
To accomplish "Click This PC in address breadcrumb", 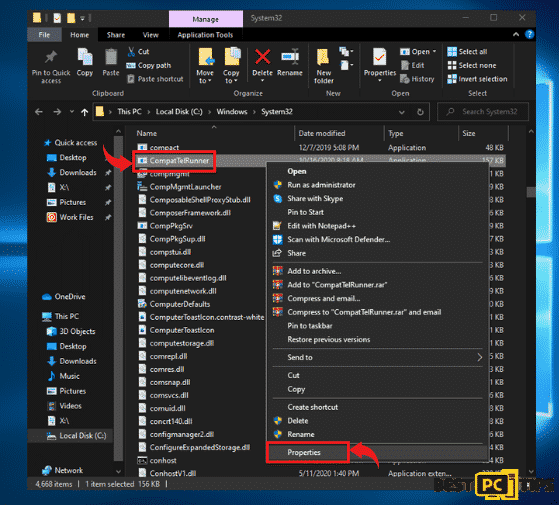I will (129, 112).
